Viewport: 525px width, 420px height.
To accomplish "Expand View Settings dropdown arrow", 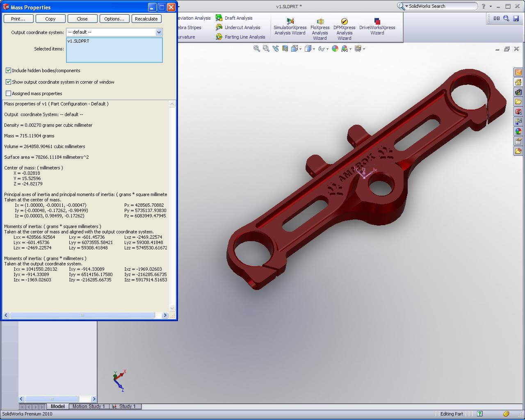I will coord(364,49).
